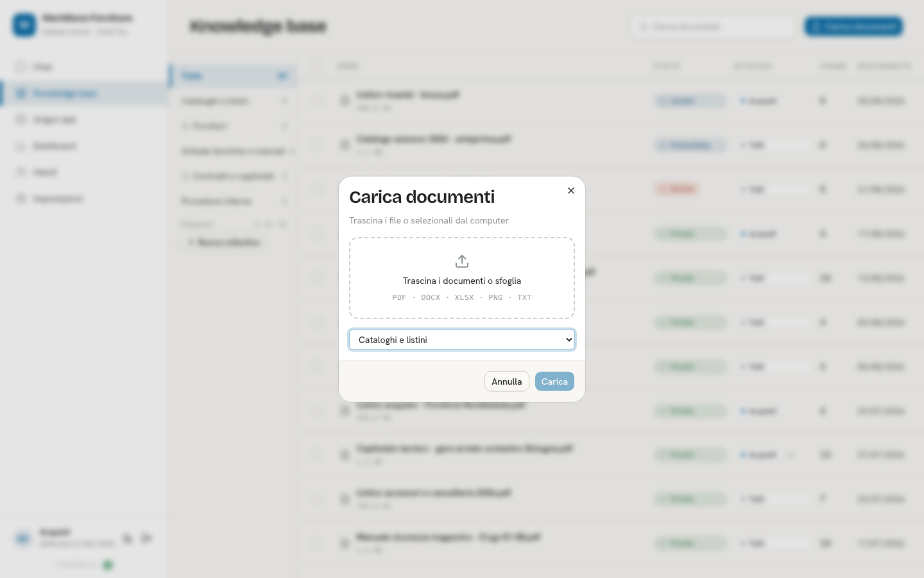Click the logout icon near user profile
Image resolution: width=924 pixels, height=578 pixels.
click(147, 538)
